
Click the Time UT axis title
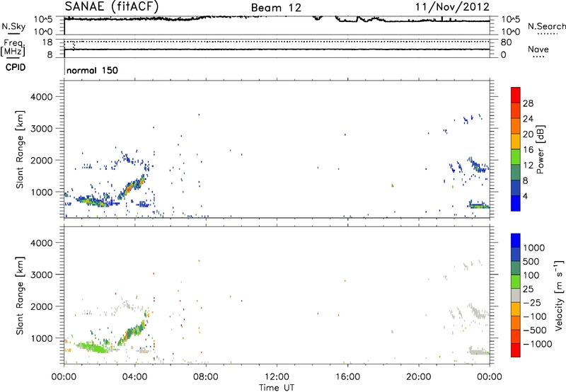click(277, 388)
